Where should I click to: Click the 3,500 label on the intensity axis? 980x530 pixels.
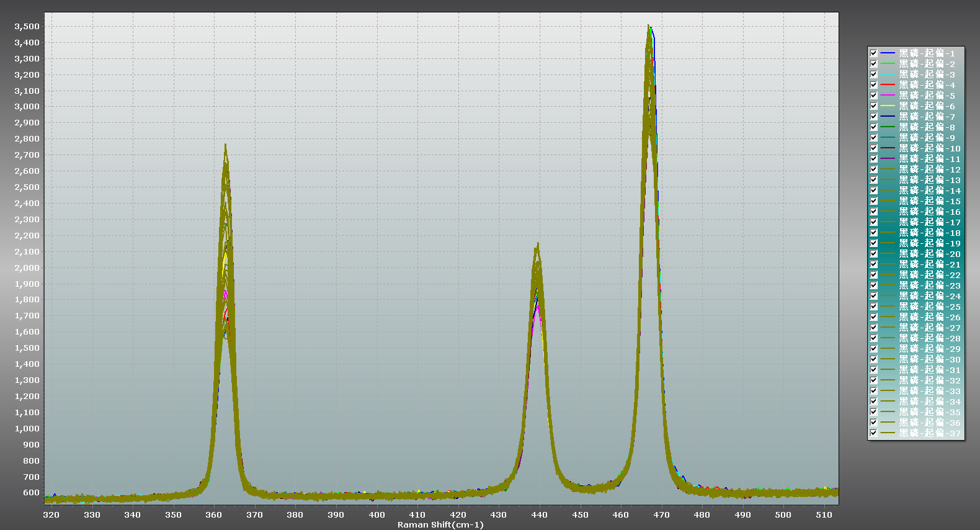[x=27, y=27]
